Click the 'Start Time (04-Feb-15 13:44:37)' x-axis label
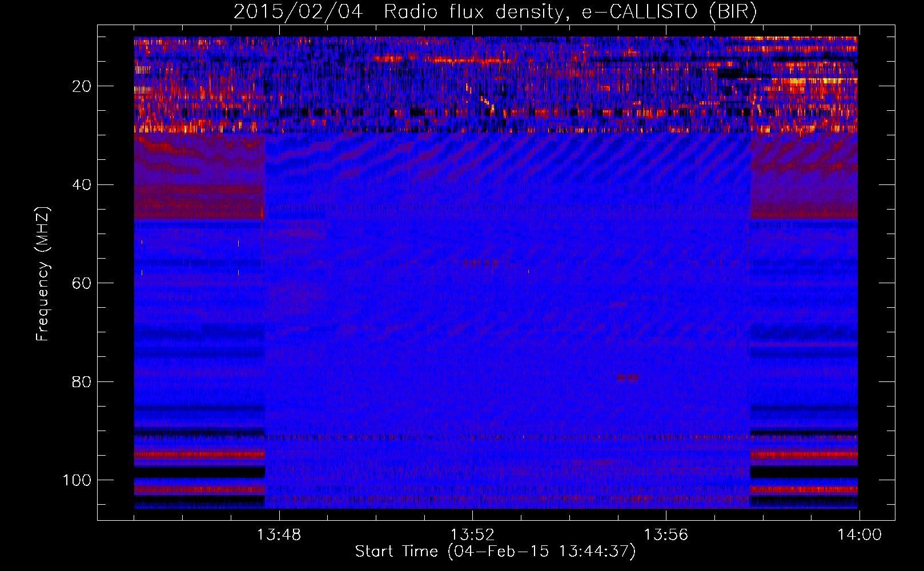Viewport: 924px width, 571px height. pyautogui.click(x=495, y=552)
